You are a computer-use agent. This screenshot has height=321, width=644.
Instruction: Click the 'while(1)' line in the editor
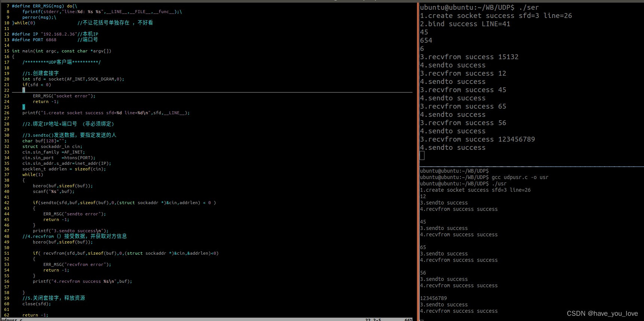(33, 175)
